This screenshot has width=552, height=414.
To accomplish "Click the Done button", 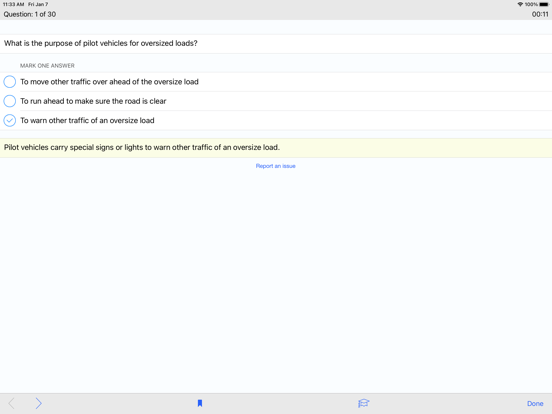I will (535, 404).
